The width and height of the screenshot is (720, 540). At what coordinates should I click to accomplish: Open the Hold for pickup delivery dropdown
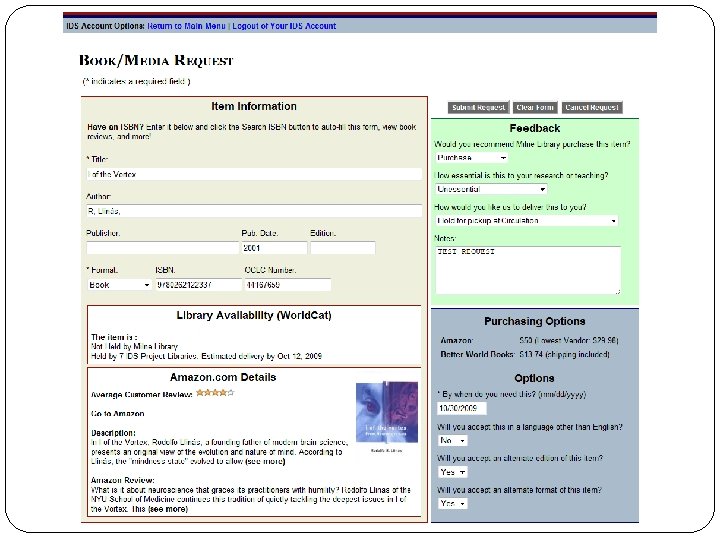point(526,221)
